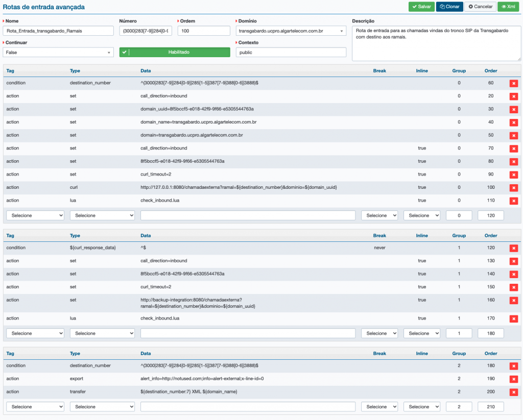523x420 pixels.
Task: Open the Tag Selecione dropdown in group 0
Action: pos(35,215)
